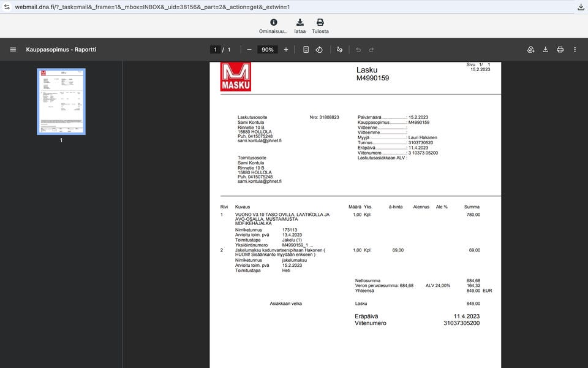Open the Ominaisuudet properties info icon
This screenshot has width=588, height=368.
coord(273,23)
